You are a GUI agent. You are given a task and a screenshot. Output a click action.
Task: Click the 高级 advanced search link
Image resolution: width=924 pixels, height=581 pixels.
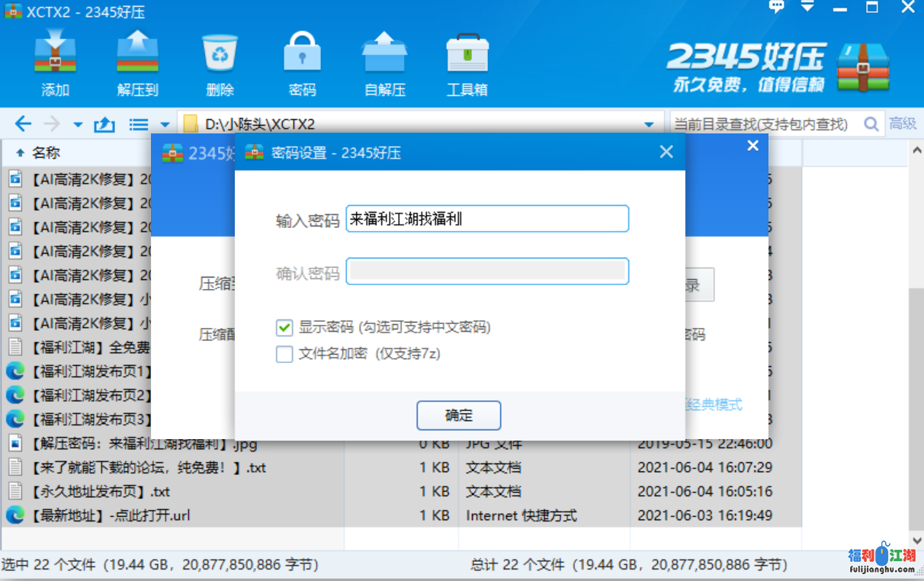903,124
